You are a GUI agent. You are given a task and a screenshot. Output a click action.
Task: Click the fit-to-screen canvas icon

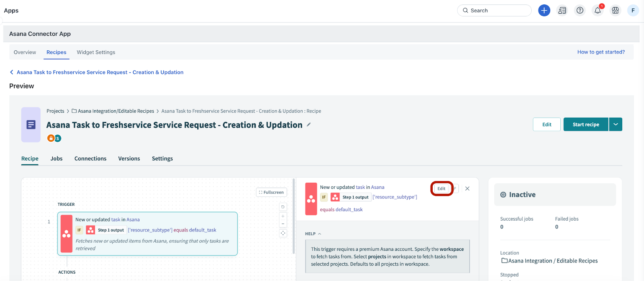tap(283, 233)
